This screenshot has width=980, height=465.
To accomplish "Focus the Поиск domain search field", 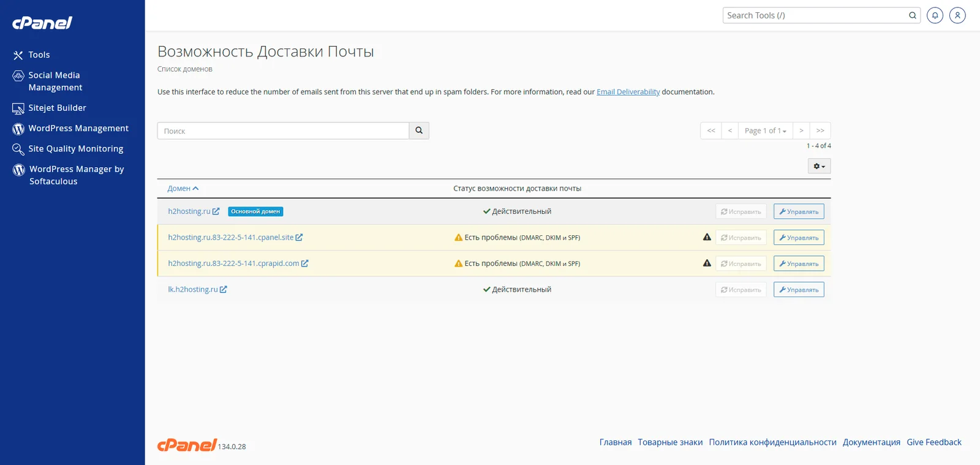I will click(283, 130).
